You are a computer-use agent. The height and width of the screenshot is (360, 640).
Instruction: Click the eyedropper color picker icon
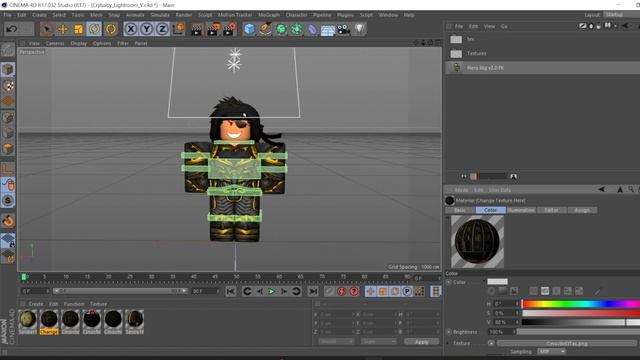coord(597,291)
